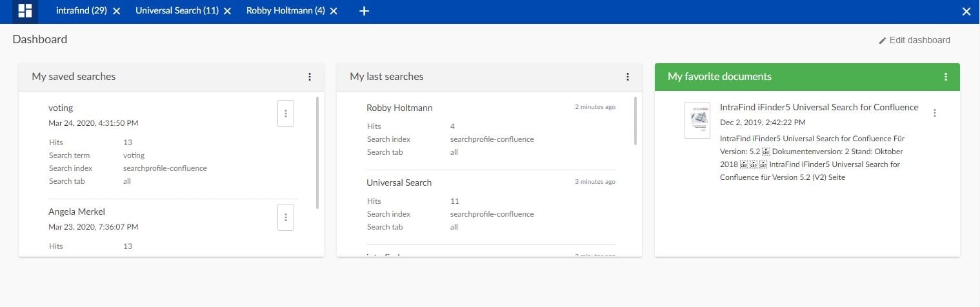Click date 'Mar 24, 2020, 4:31:50 PM'

click(94, 123)
